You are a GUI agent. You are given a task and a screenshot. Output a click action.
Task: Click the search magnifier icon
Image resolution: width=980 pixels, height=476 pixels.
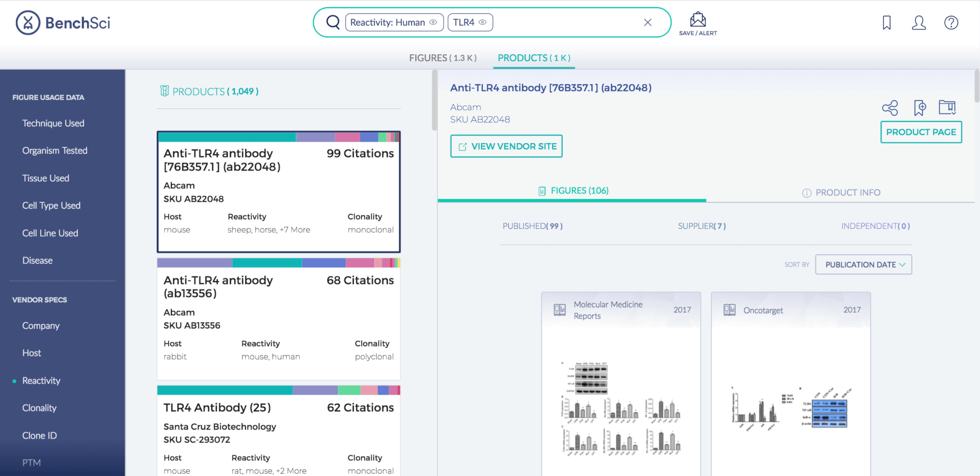[333, 22]
